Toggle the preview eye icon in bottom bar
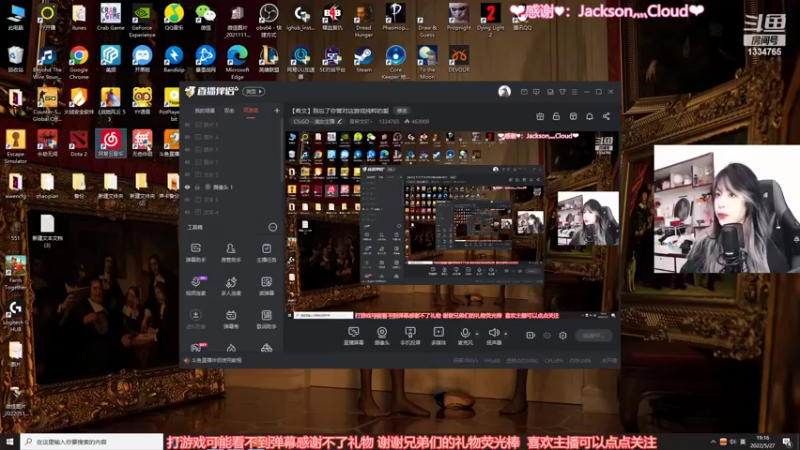 [x=546, y=335]
